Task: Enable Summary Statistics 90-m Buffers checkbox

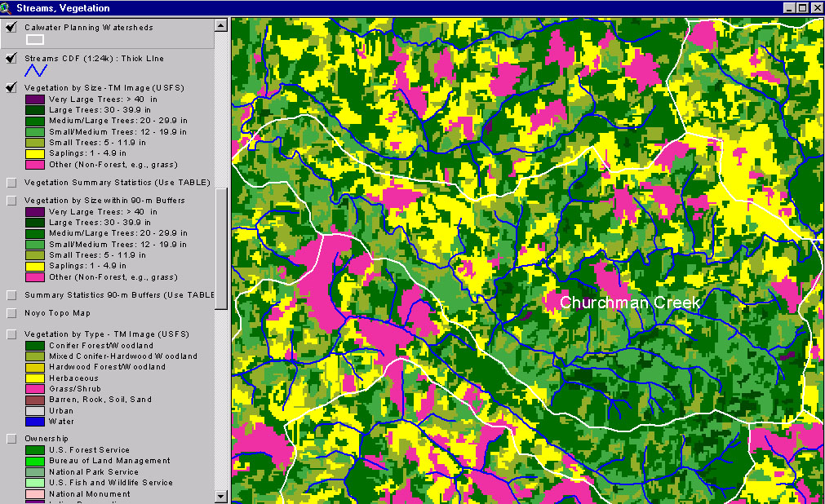Action: coord(11,295)
